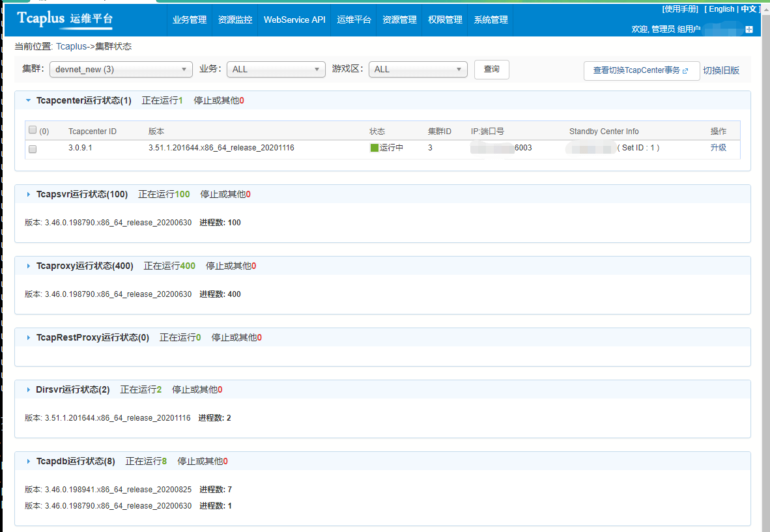770x532 pixels.
Task: Open the 业务管理 menu
Action: pos(190,20)
